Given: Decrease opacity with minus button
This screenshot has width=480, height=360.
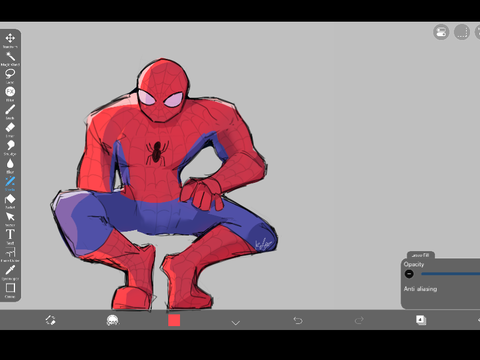Looking at the screenshot, I should [409, 274].
